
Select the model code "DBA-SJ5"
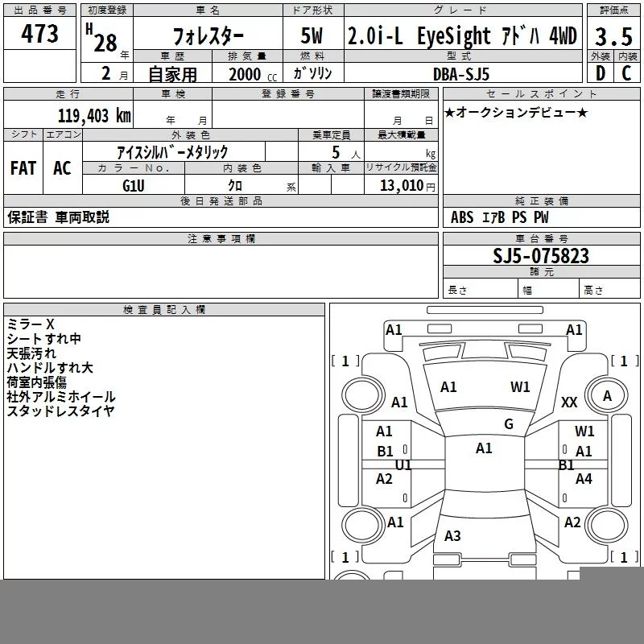point(461,74)
